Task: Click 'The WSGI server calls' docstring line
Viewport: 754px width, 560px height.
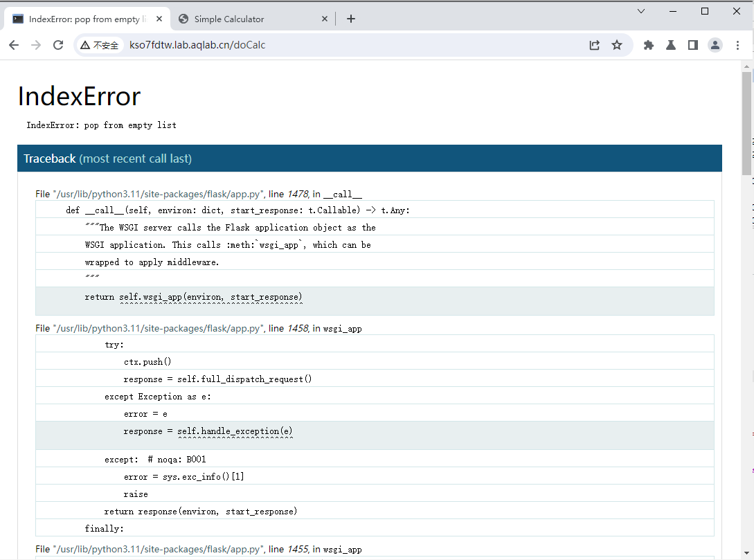Action: click(x=375, y=227)
